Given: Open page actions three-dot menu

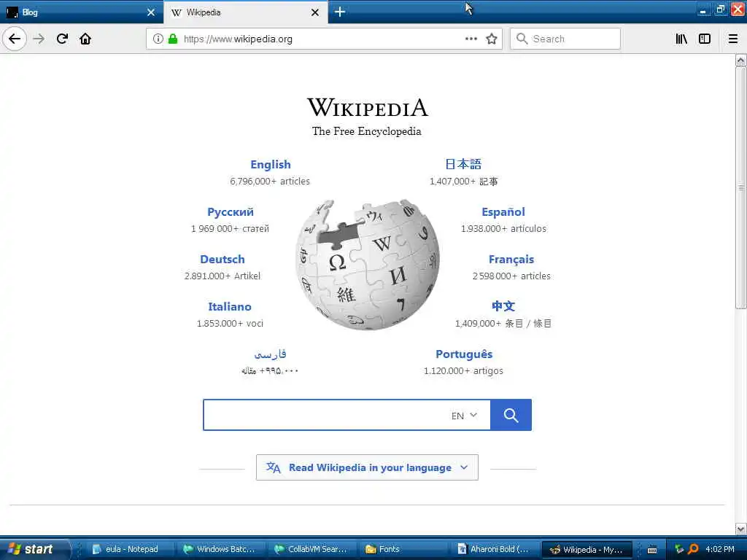Looking at the screenshot, I should click(x=471, y=39).
